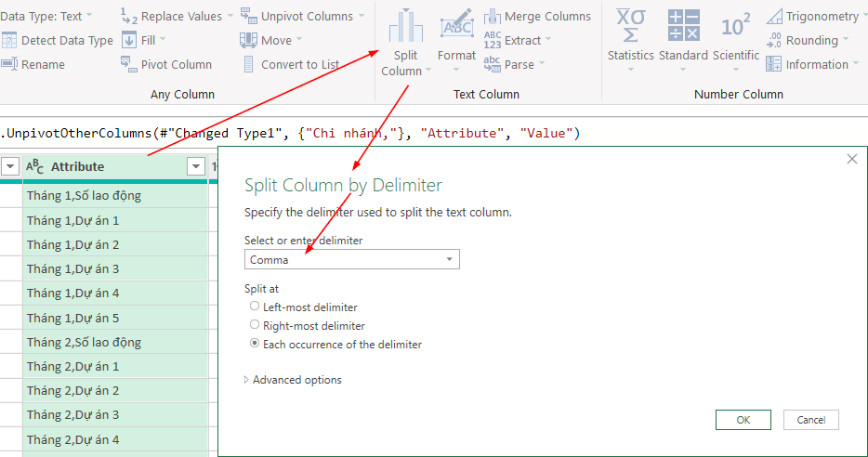Image resolution: width=868 pixels, height=457 pixels.
Task: Click the Pivot Column label
Action: [x=176, y=65]
